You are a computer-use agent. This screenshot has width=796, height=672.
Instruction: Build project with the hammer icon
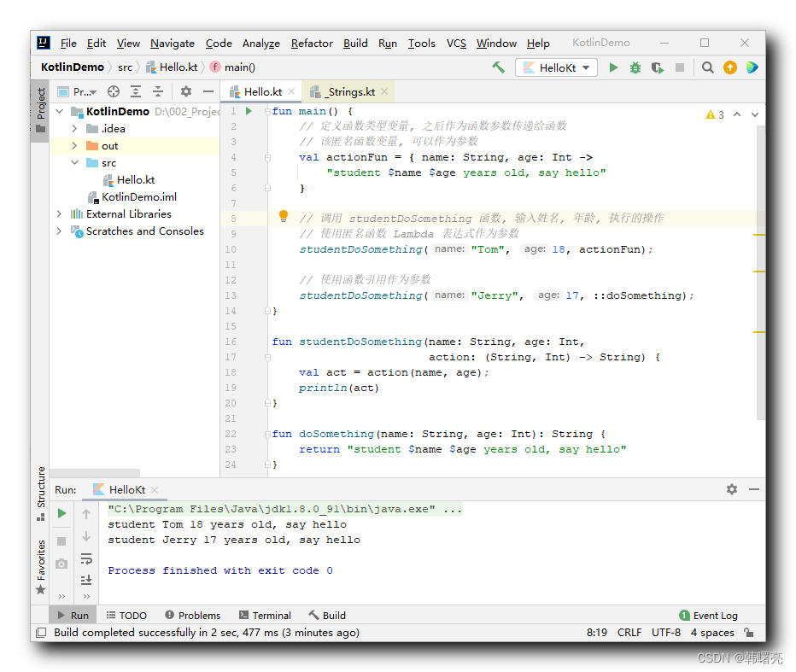[498, 67]
